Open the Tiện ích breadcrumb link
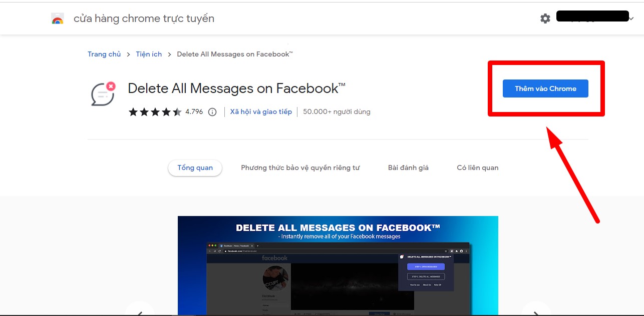The image size is (644, 316). click(149, 54)
